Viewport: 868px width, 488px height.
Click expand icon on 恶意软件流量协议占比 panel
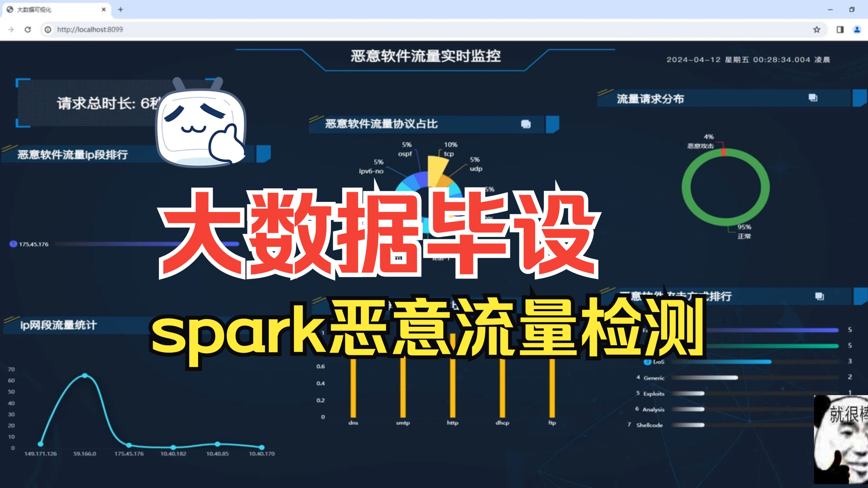(526, 124)
